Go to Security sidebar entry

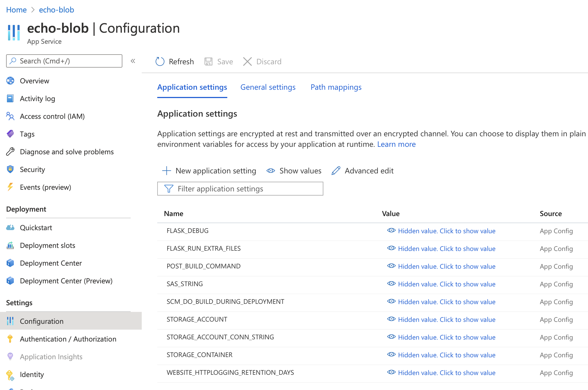point(32,170)
